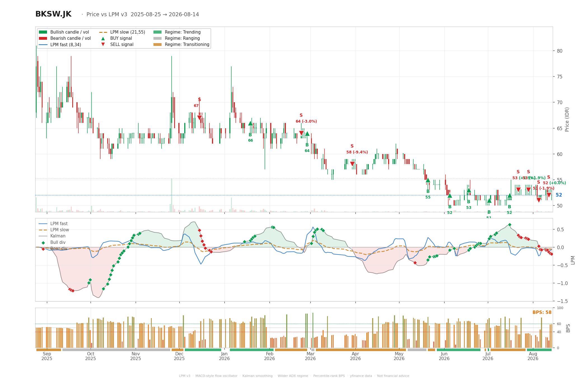
Task: Click the last sell triangle near 52 (+0.0%)
Action: [549, 195]
